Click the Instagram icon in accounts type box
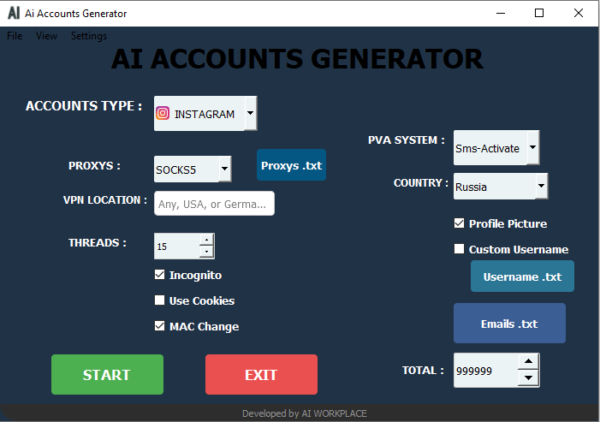Screen dimensions: 600x422 click(163, 114)
